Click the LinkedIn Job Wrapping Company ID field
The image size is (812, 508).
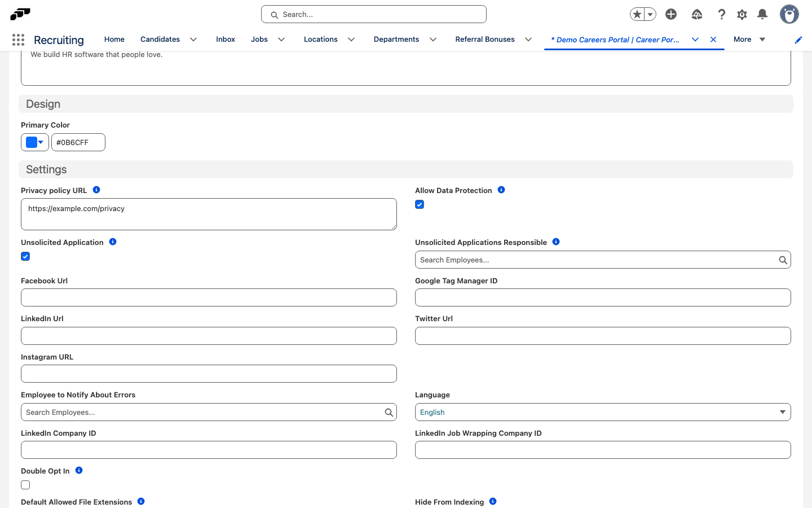(603, 450)
